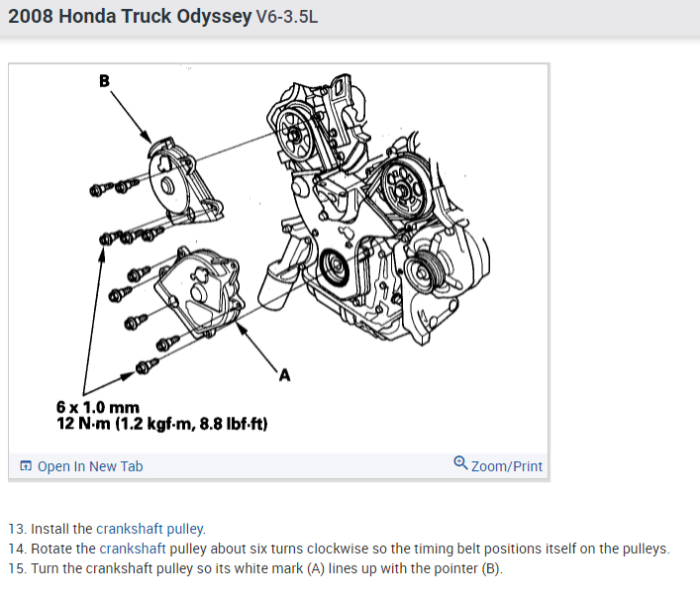The image size is (700, 603).
Task: Click step 14 timing belt instruction text
Action: [x=339, y=549]
